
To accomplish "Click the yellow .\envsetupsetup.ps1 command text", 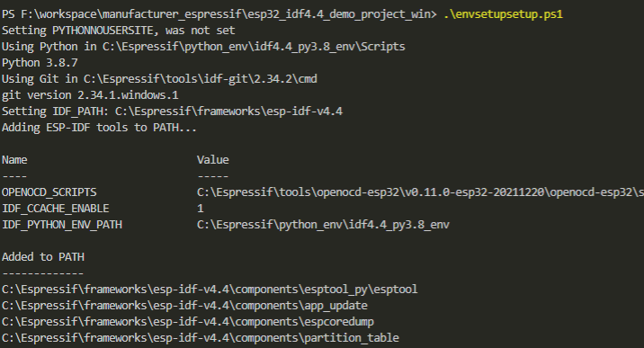I will (x=503, y=14).
